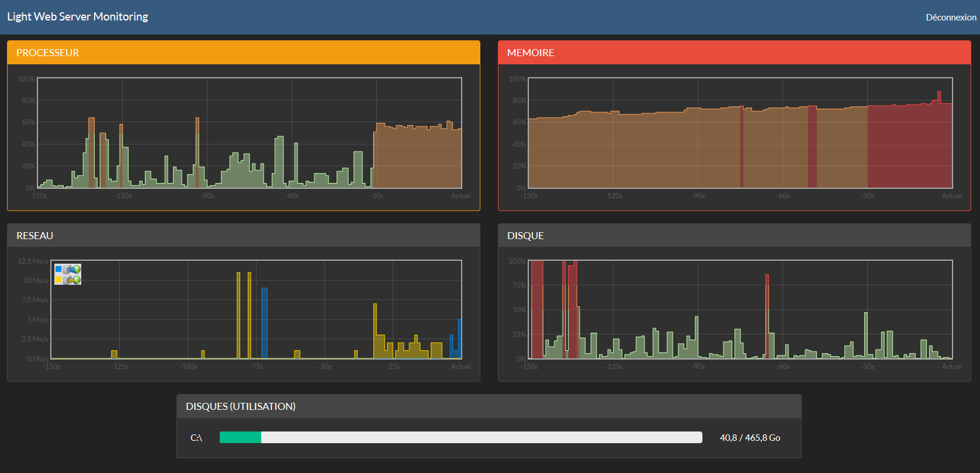The width and height of the screenshot is (980, 473).
Task: Click the C:\ drive label
Action: (x=196, y=438)
